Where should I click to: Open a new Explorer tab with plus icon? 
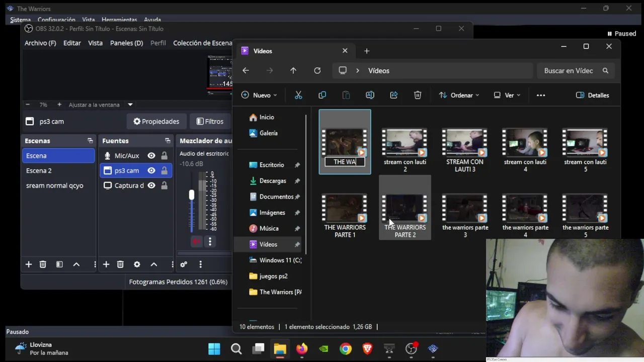[x=367, y=51]
